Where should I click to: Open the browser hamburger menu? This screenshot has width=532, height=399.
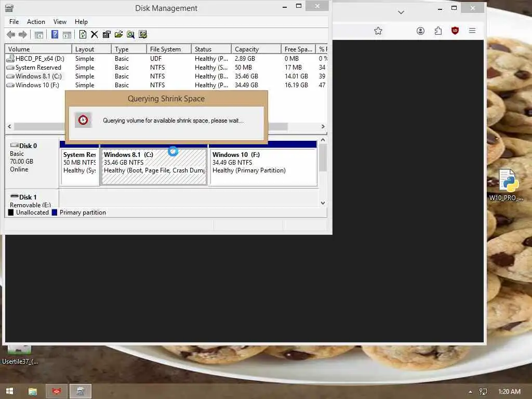coord(472,31)
